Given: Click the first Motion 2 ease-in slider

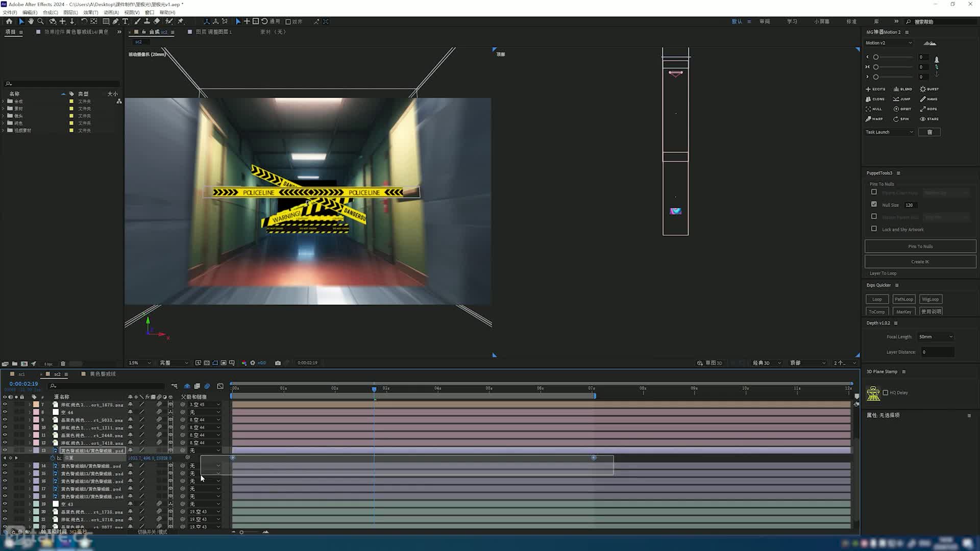Looking at the screenshot, I should point(893,57).
